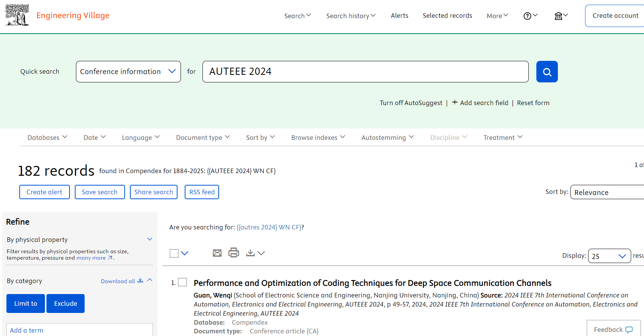The width and height of the screenshot is (644, 336).
Task: Click the Engineering Village tree logo
Action: pos(17,15)
